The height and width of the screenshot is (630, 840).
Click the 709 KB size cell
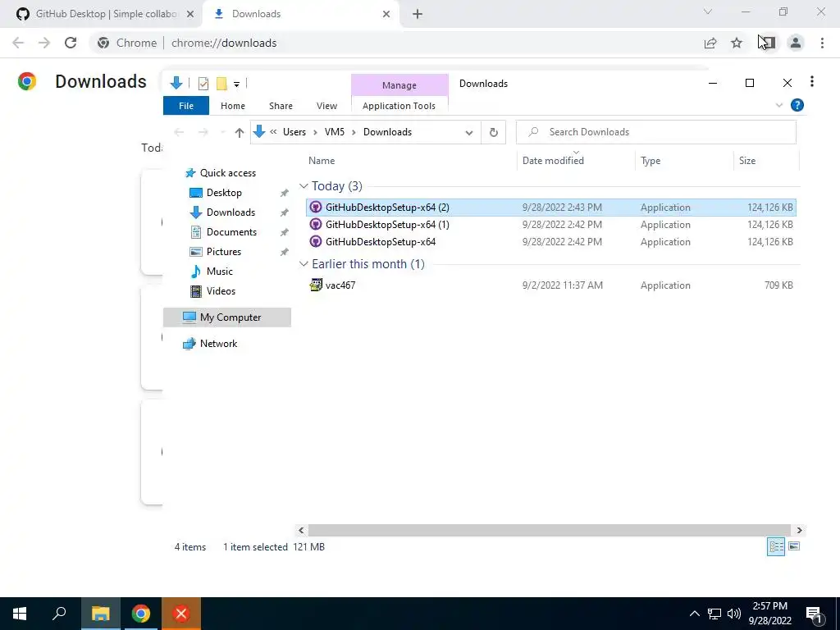coord(778,285)
